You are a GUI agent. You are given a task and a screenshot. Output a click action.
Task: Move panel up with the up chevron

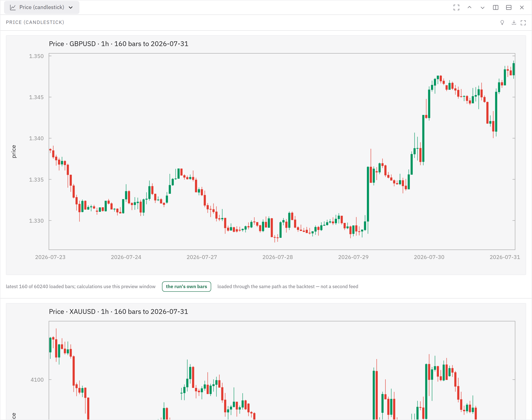pyautogui.click(x=469, y=7)
